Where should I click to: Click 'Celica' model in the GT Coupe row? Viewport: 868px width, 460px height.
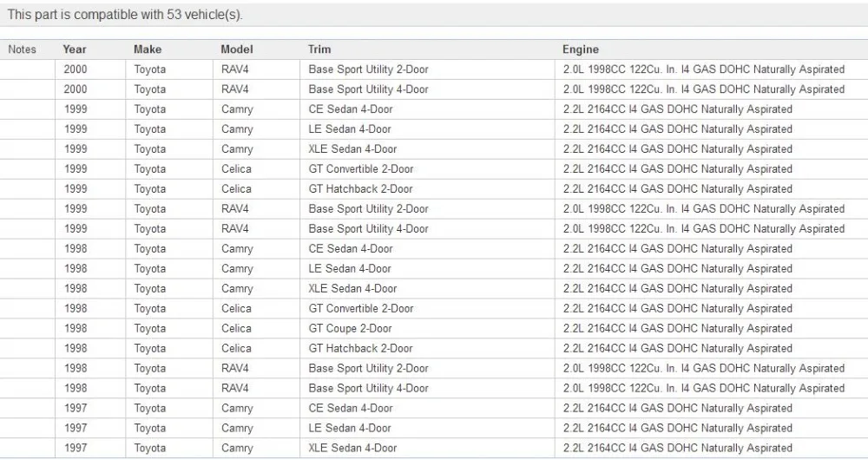(236, 328)
